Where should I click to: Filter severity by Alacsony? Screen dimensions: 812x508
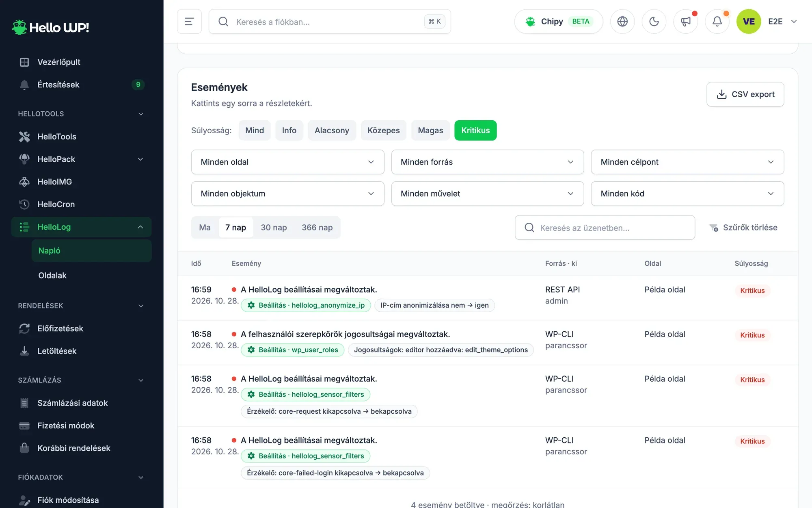pyautogui.click(x=332, y=130)
